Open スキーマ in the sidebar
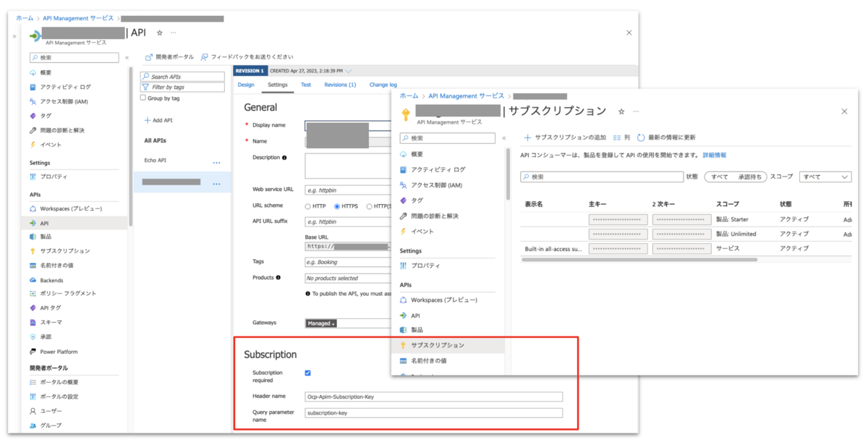 click(51, 323)
